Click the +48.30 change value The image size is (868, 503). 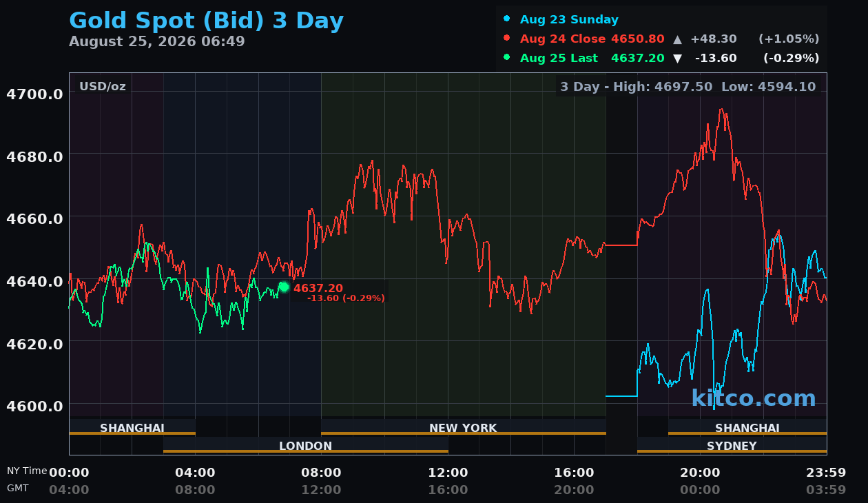pyautogui.click(x=714, y=39)
